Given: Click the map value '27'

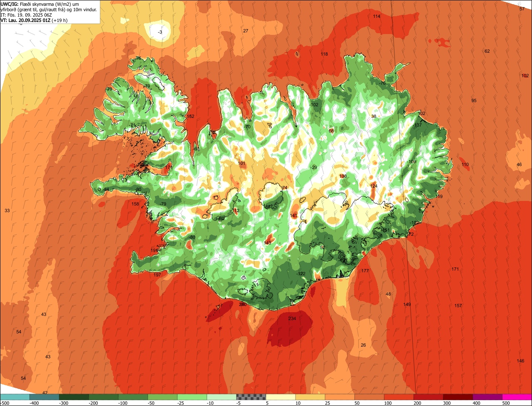Looking at the screenshot, I should click(x=246, y=31).
